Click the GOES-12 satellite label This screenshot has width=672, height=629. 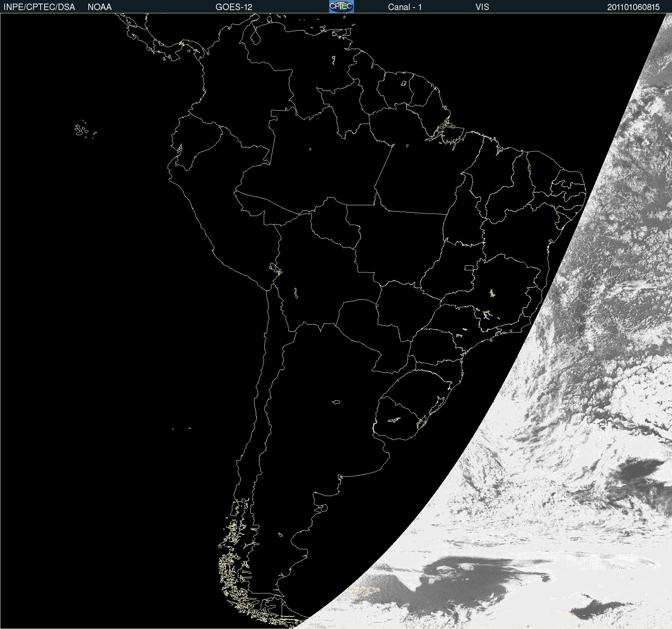point(234,7)
